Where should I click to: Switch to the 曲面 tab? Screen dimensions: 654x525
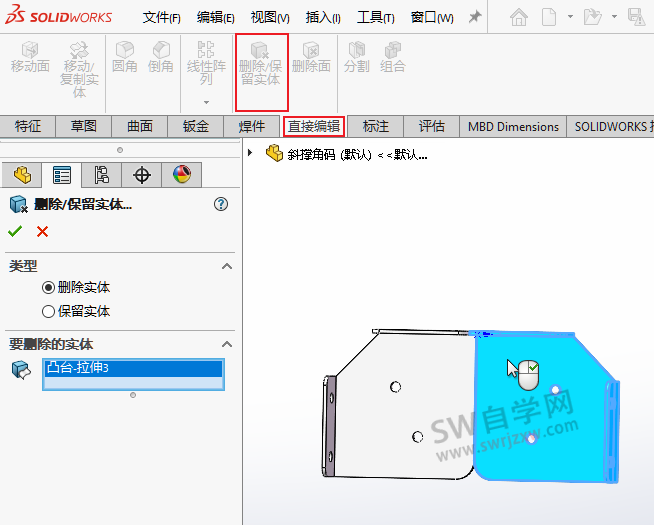[x=139, y=126]
